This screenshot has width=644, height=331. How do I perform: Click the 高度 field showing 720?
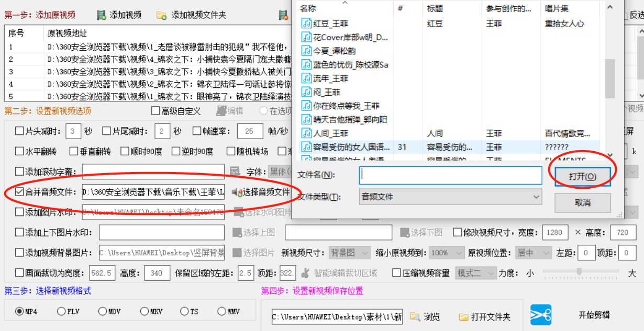point(623,232)
